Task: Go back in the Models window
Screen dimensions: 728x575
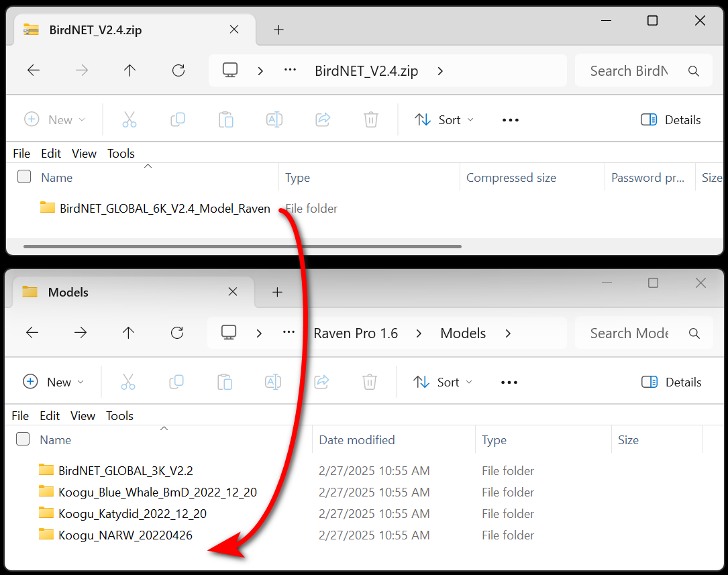Action: (x=32, y=333)
